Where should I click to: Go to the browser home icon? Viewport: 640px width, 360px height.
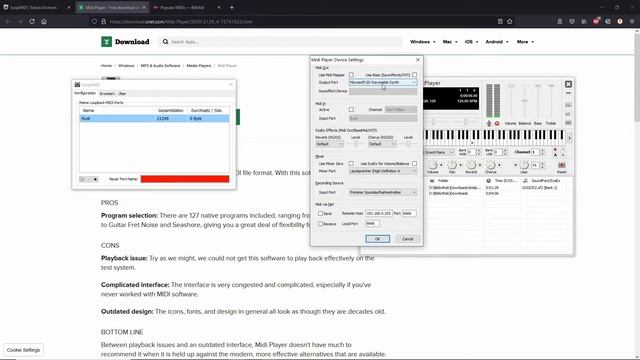point(44,21)
